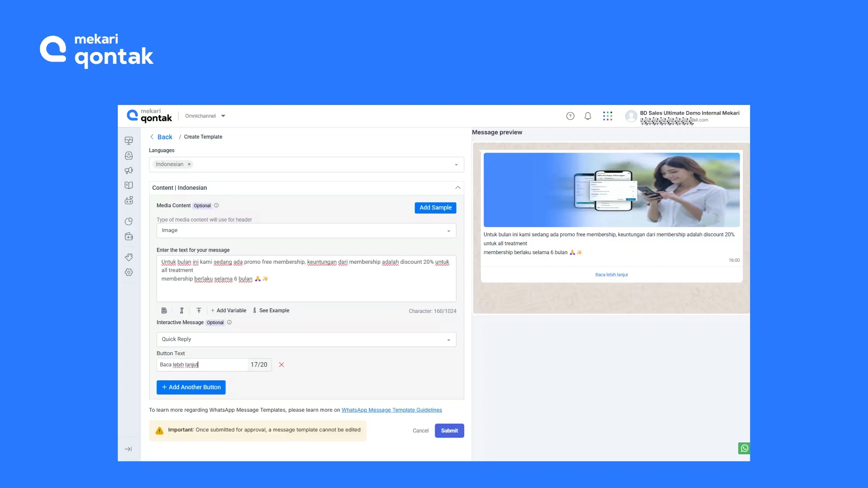Screen dimensions: 868x488
Task: Expand sidebar with arrow icon at bottom
Action: pyautogui.click(x=128, y=449)
